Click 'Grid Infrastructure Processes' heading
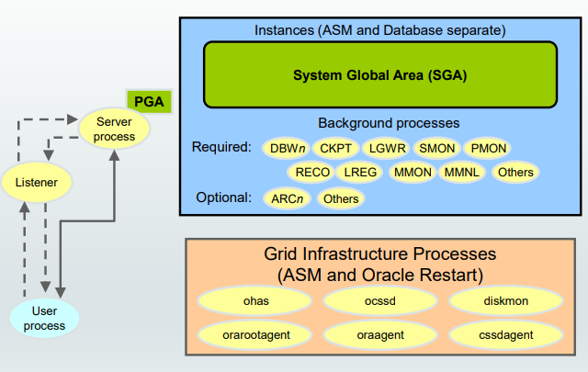This screenshot has width=588, height=372. (379, 254)
